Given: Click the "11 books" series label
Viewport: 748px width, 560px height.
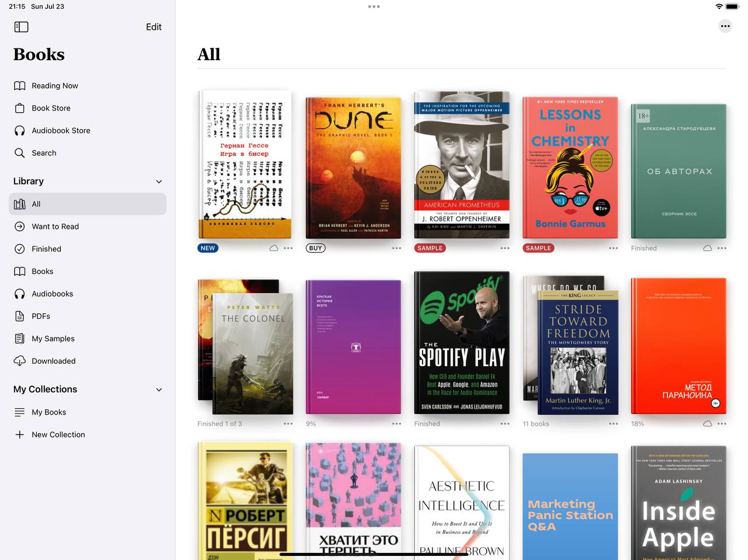Looking at the screenshot, I should point(536,424).
